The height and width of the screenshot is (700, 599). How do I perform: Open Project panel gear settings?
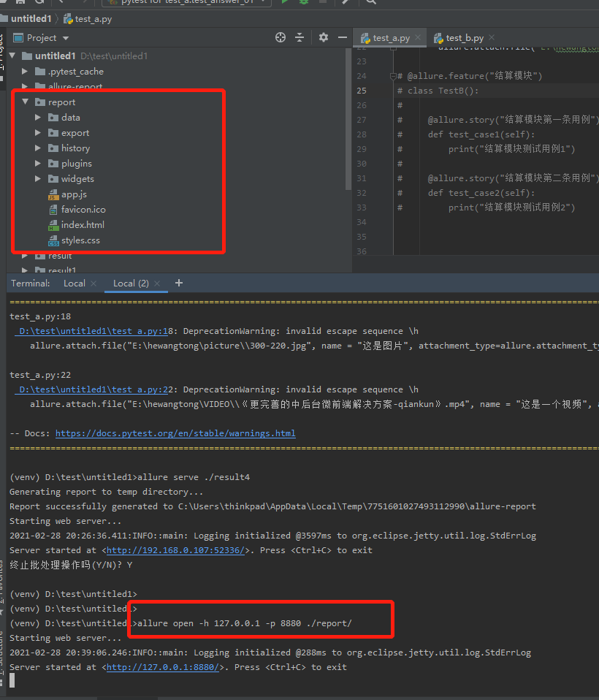click(x=323, y=37)
